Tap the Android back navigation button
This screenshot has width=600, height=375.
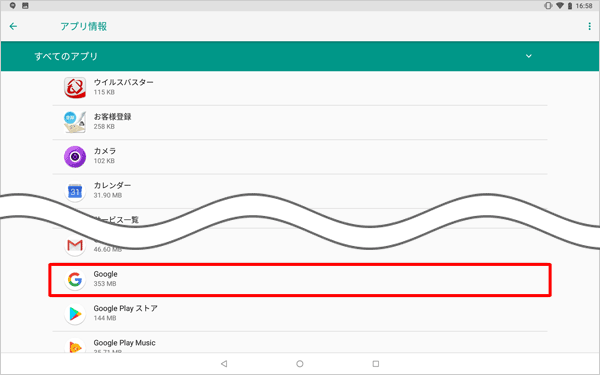pyautogui.click(x=224, y=364)
